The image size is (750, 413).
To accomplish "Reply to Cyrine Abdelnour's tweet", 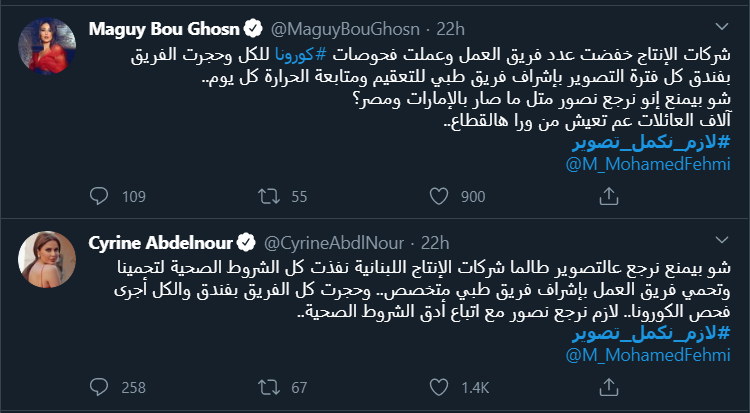I will 98,386.
